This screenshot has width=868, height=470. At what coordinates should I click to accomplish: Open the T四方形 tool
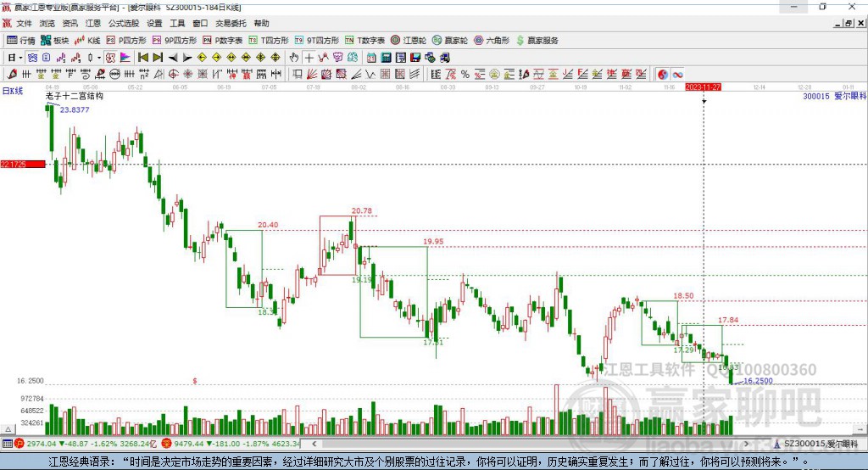[269, 41]
